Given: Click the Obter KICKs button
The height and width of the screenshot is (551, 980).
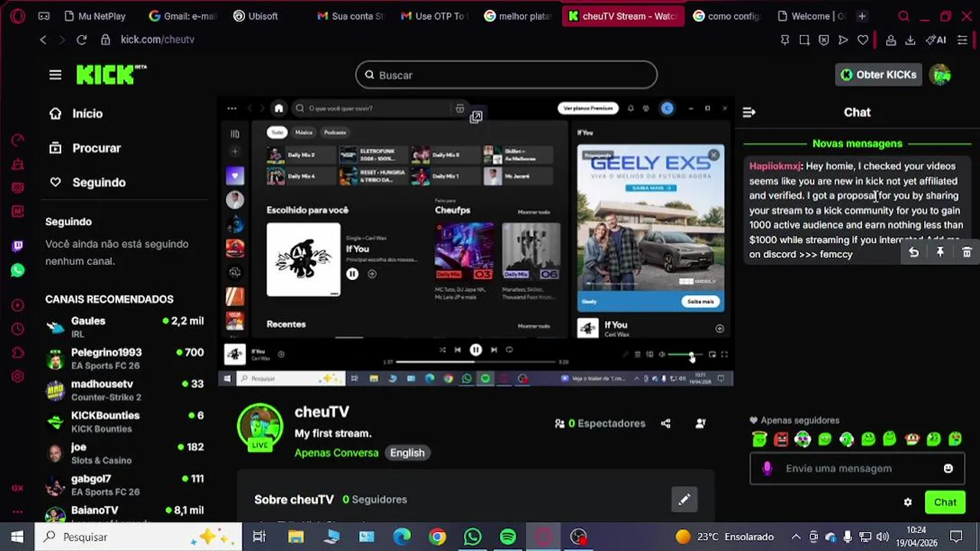Looking at the screenshot, I should [x=878, y=74].
